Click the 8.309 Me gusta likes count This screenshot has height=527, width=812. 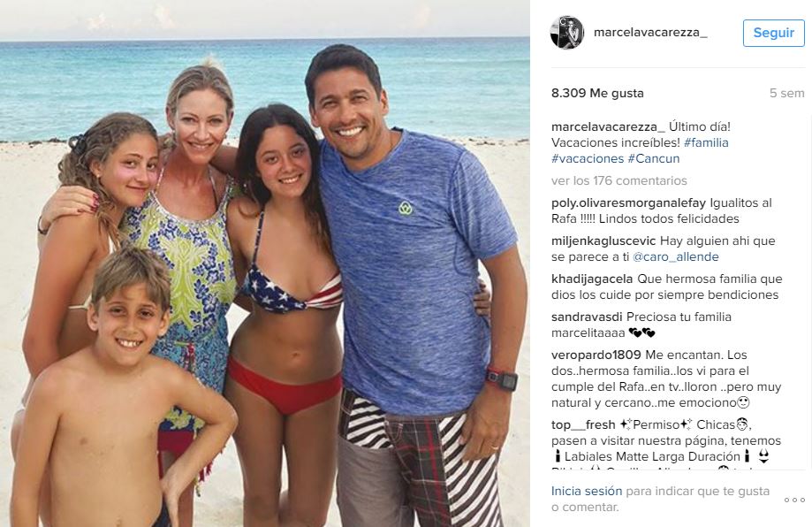[x=597, y=93]
